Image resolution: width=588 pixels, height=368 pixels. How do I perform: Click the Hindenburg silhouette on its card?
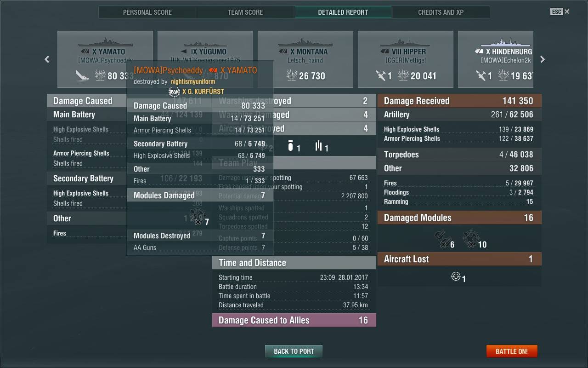pos(506,43)
